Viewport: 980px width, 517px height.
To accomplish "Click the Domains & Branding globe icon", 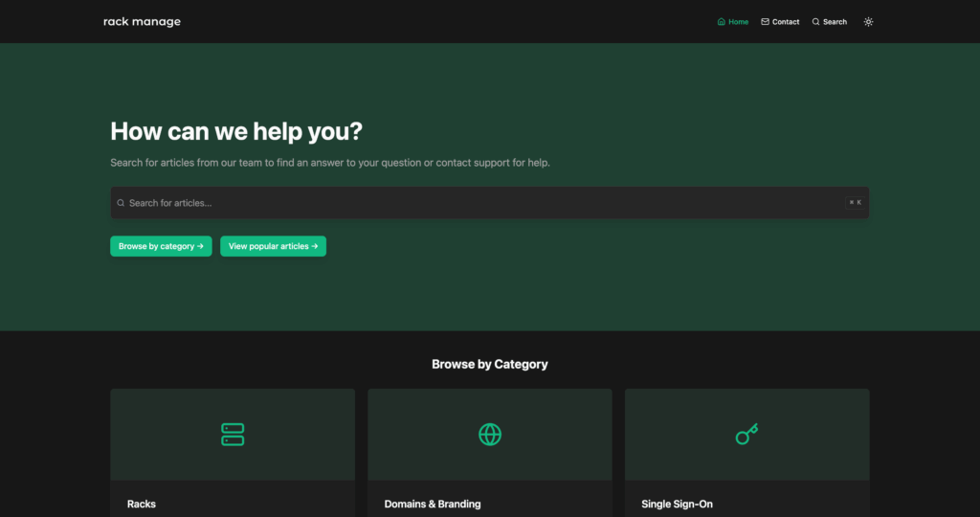I will click(490, 435).
